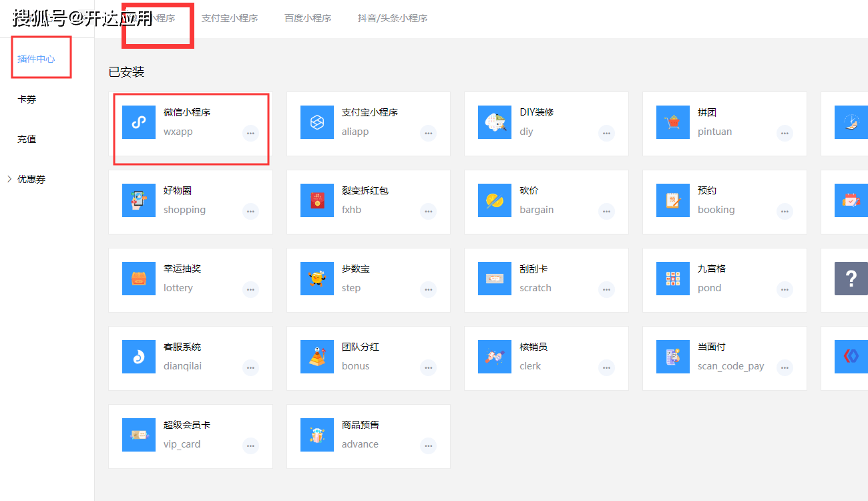Image resolution: width=868 pixels, height=501 pixels.
Task: Open the 刮刮卡 scratch plugin icon
Action: (x=495, y=279)
